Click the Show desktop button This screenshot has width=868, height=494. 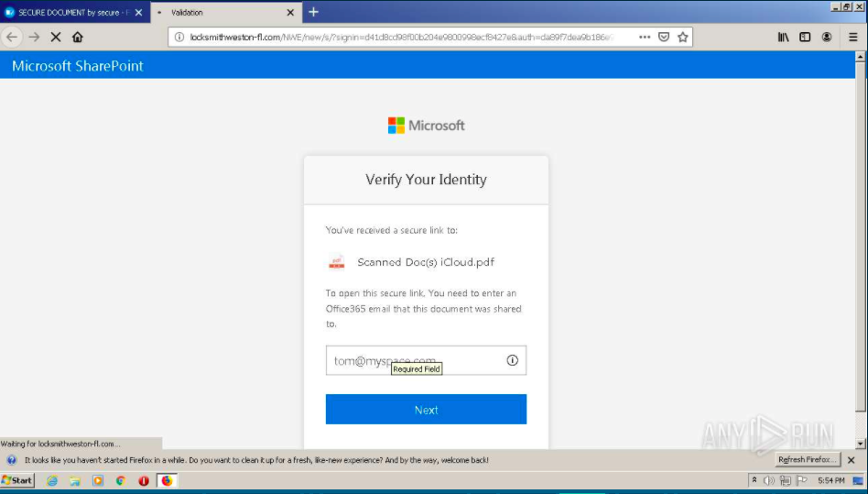coord(859,480)
